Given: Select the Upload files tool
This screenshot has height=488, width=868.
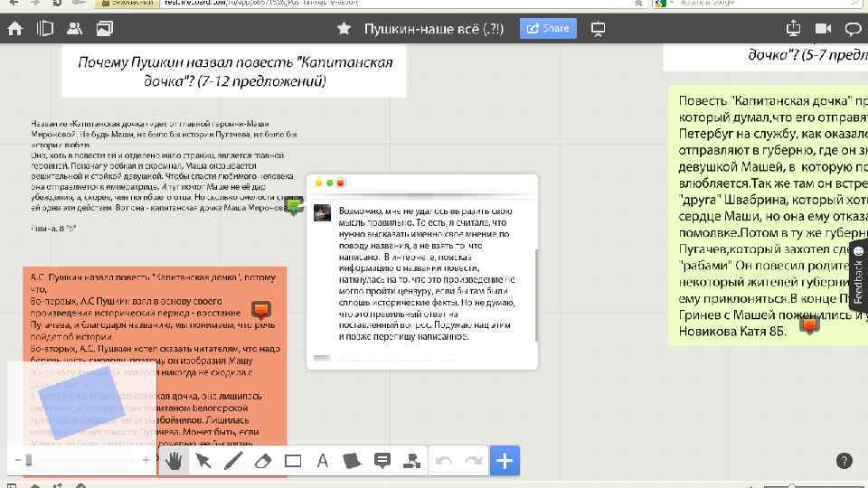Looking at the screenshot, I should (x=412, y=461).
